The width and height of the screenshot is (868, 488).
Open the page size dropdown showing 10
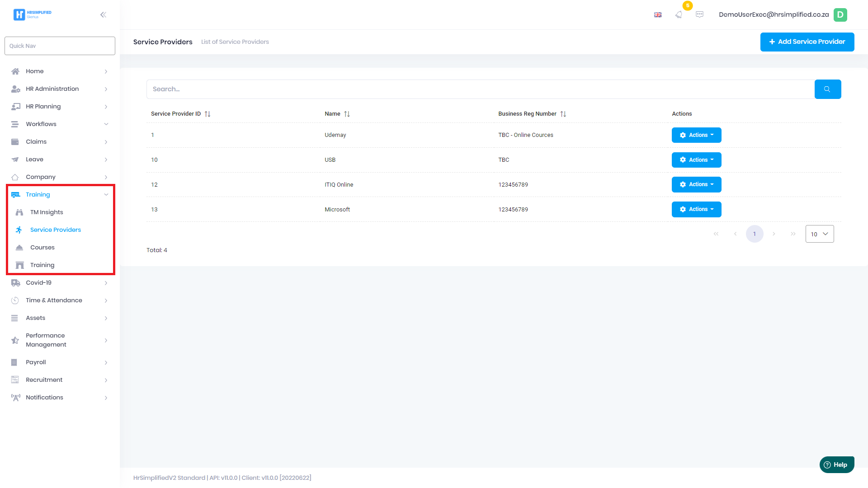pyautogui.click(x=819, y=234)
